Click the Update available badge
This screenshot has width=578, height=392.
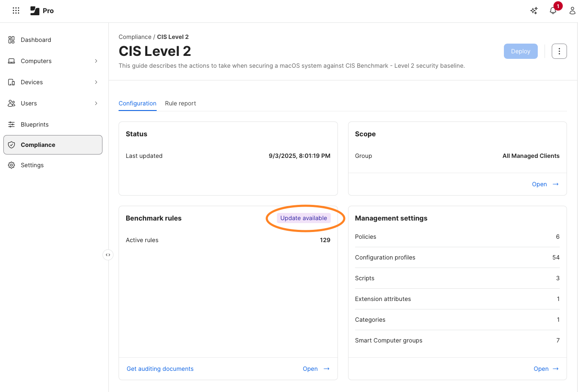pos(304,218)
